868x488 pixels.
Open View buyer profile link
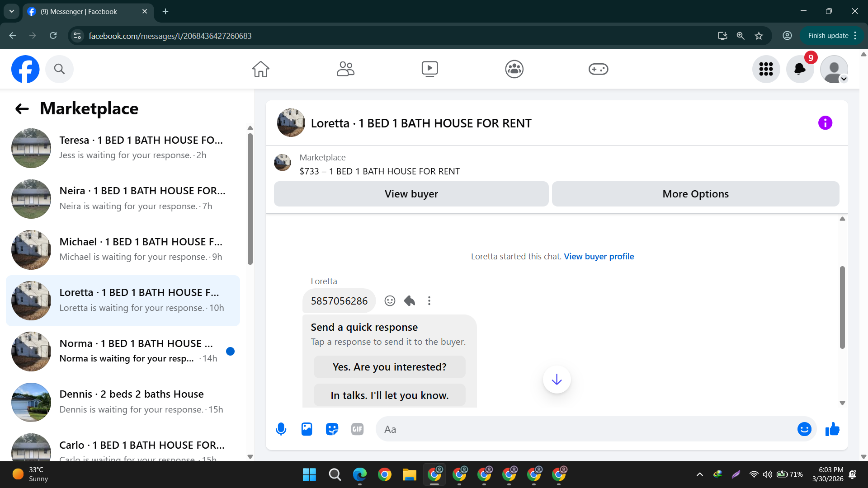tap(599, 256)
